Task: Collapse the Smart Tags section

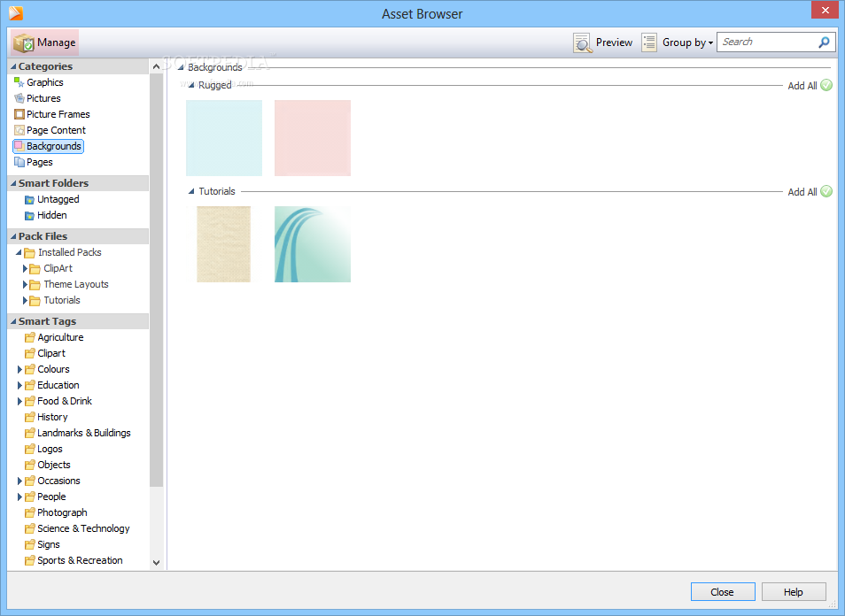Action: [x=13, y=321]
